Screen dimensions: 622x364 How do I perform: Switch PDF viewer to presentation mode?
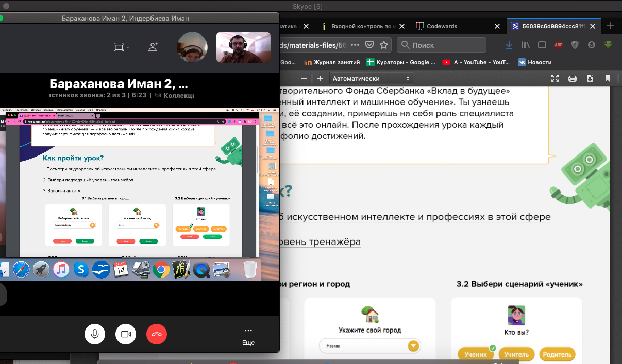(555, 78)
